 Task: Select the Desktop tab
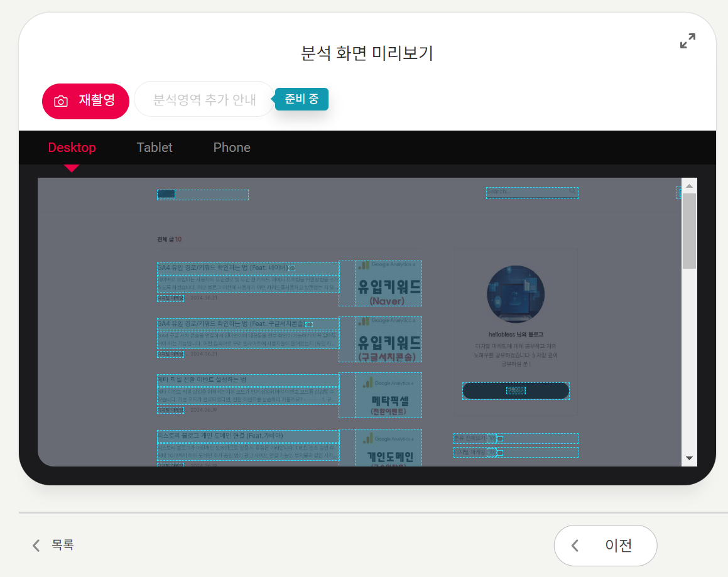point(72,148)
